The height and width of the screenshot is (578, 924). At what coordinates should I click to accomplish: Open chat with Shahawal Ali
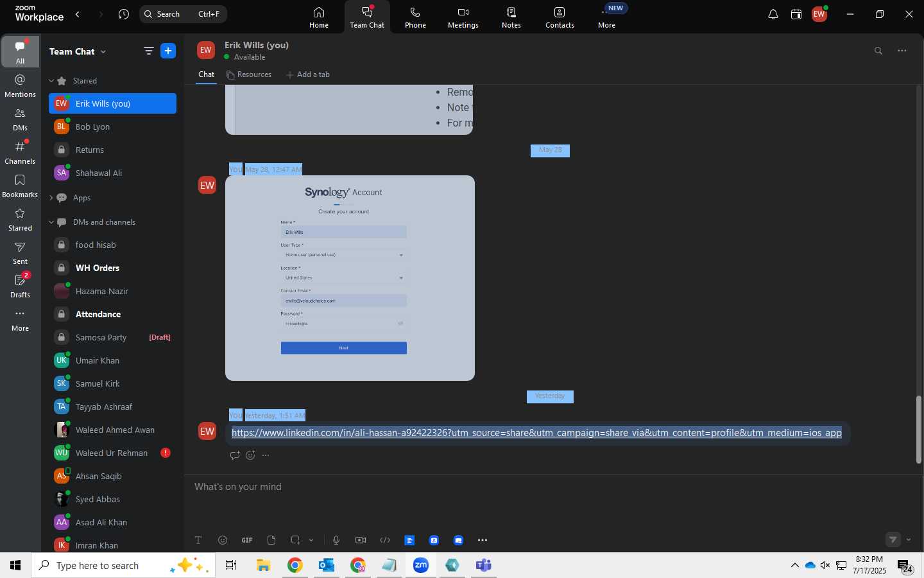click(112, 173)
